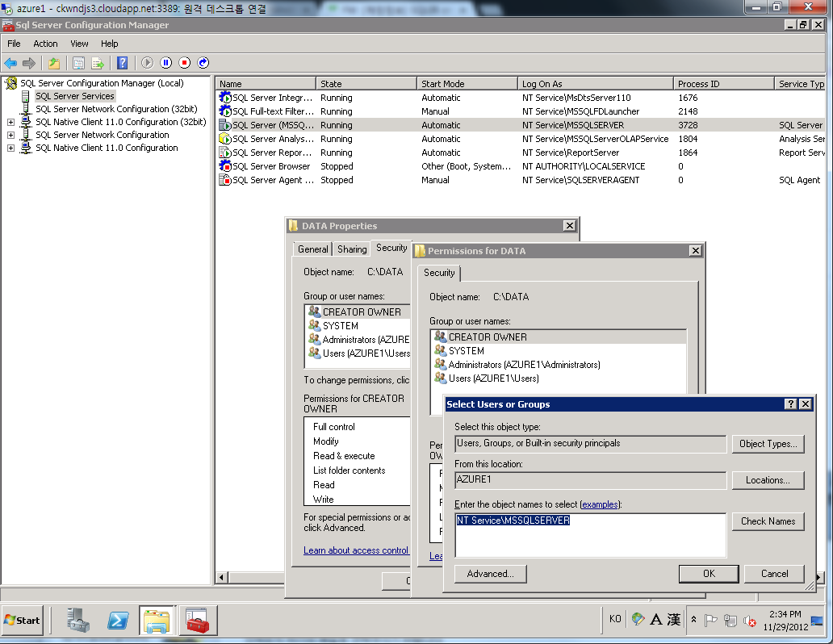
Task: Click the Advanced... button
Action: pos(490,574)
